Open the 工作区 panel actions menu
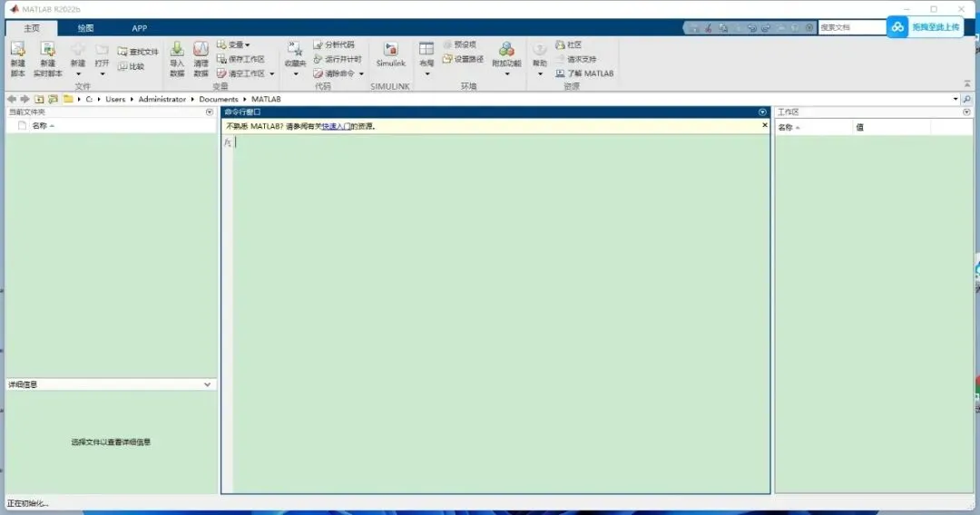980x515 pixels. pyautogui.click(x=967, y=112)
